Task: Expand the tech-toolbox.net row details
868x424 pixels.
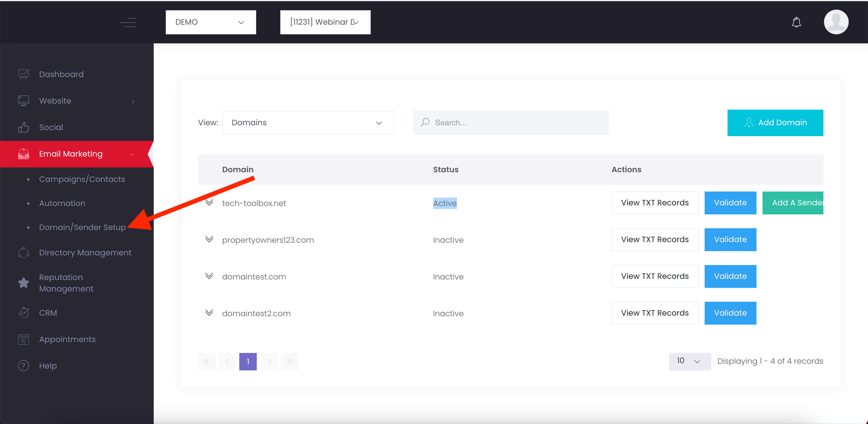Action: pos(209,202)
